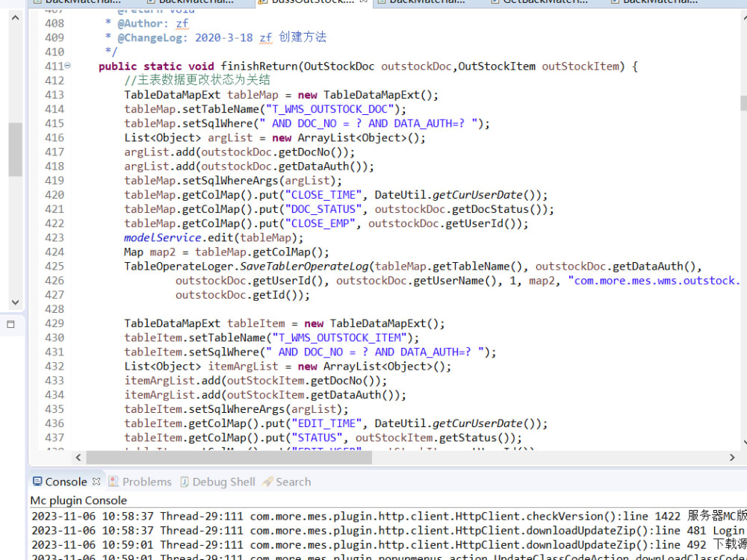Click 'argList.add(outstockDoc.getDataAuth());' line
This screenshot has width=747, height=560.
click(249, 167)
